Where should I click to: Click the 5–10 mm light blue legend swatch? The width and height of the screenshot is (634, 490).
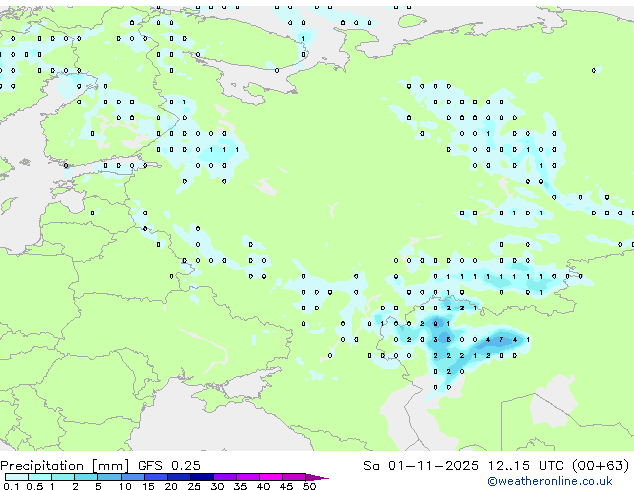coord(109,477)
